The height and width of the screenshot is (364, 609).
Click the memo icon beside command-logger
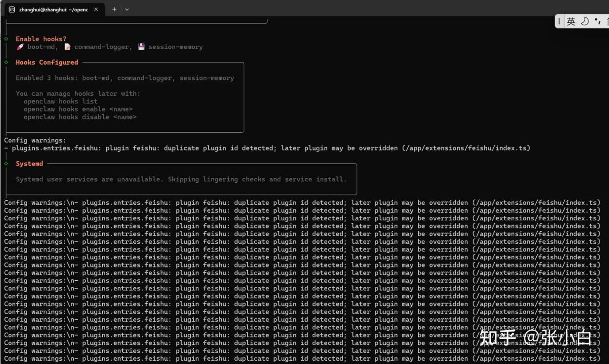pos(68,47)
